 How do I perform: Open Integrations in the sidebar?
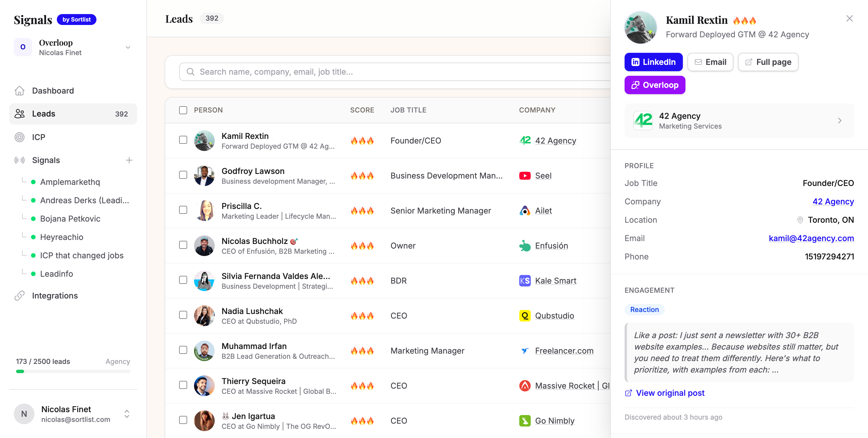coord(73,295)
